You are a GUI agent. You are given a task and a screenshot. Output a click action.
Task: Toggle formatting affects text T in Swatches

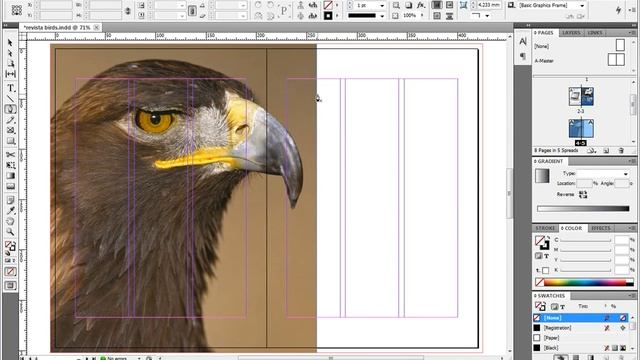click(x=562, y=307)
